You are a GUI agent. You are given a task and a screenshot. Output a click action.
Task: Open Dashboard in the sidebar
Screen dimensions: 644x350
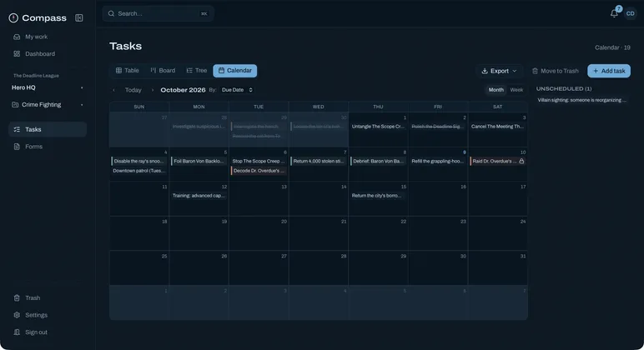click(48, 54)
